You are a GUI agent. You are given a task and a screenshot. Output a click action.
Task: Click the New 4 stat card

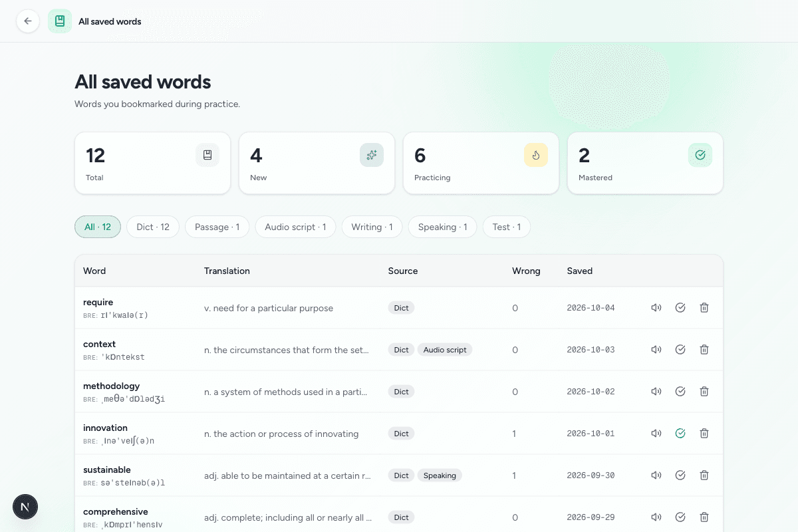[317, 163]
